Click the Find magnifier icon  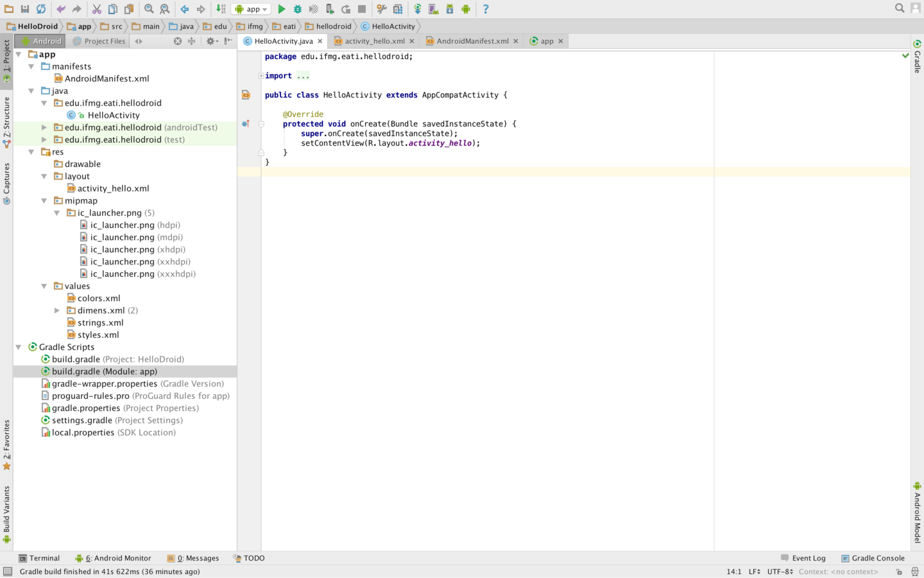coord(149,9)
